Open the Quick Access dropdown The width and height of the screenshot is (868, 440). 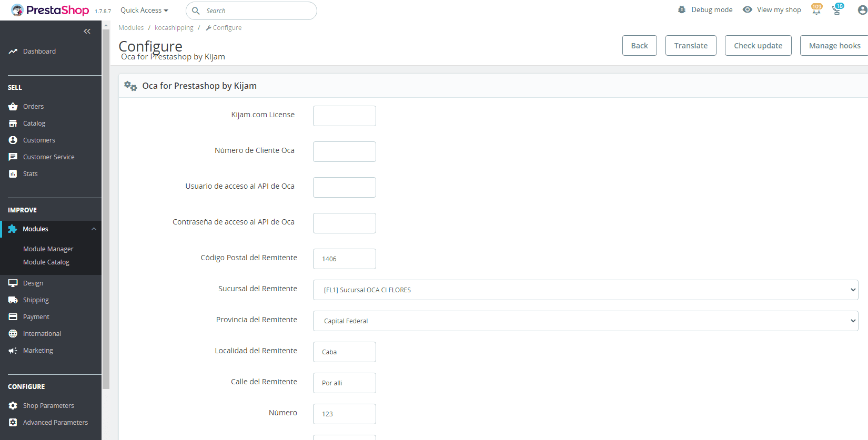[x=144, y=10]
